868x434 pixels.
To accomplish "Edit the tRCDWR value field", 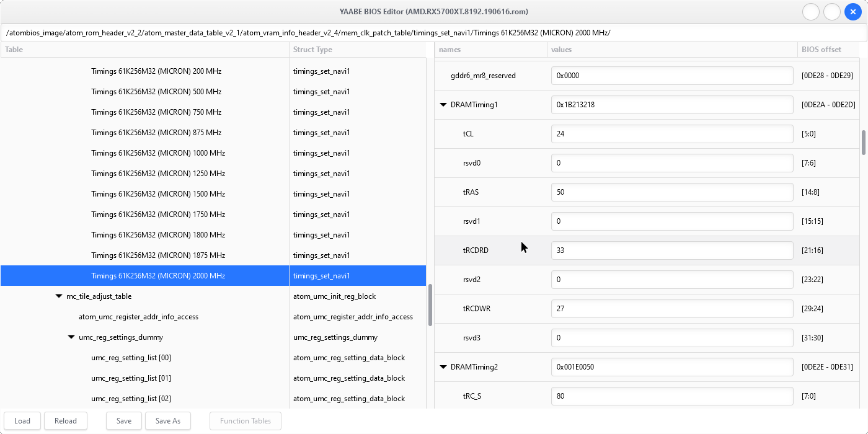I will (x=672, y=309).
